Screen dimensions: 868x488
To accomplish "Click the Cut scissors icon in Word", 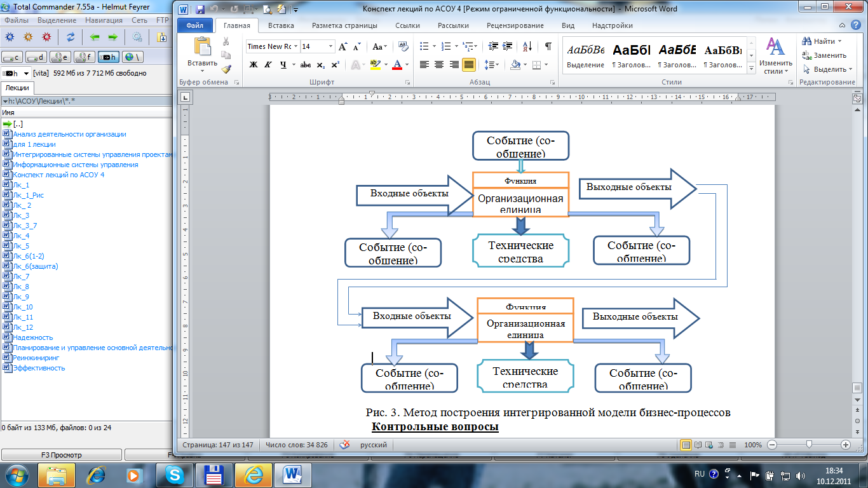I will tap(226, 41).
